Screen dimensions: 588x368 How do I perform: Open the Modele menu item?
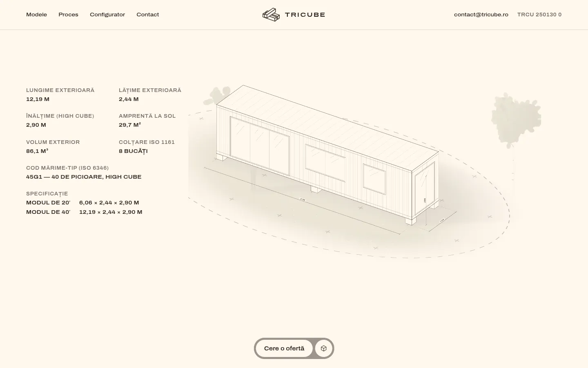tap(36, 15)
